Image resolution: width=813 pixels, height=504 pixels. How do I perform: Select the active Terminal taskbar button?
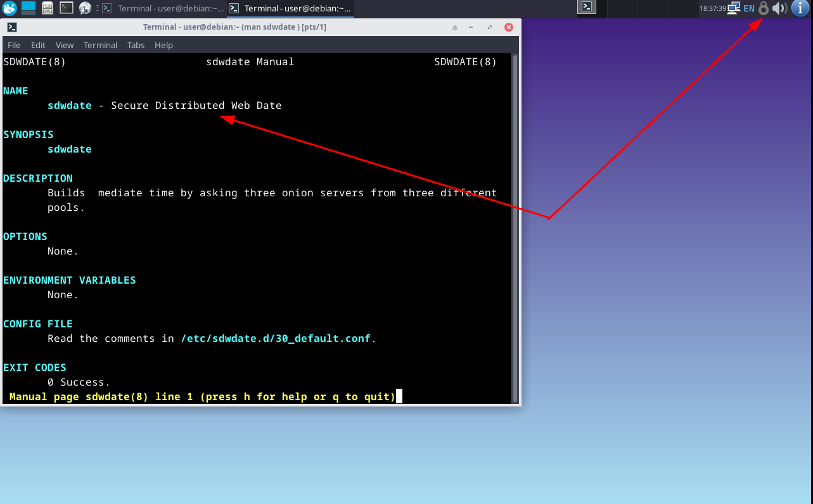[x=290, y=8]
